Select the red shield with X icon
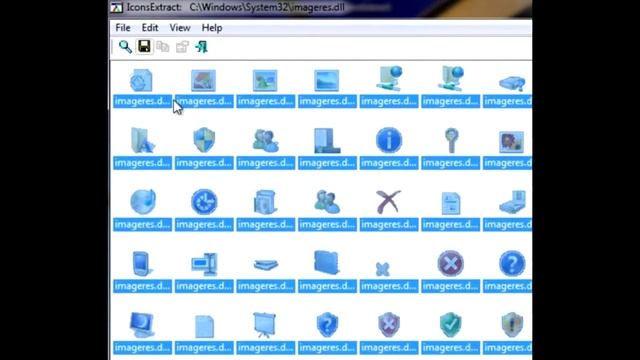 click(x=389, y=325)
